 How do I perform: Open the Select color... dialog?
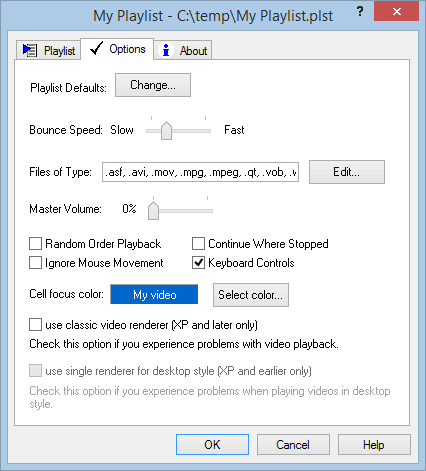tap(251, 295)
